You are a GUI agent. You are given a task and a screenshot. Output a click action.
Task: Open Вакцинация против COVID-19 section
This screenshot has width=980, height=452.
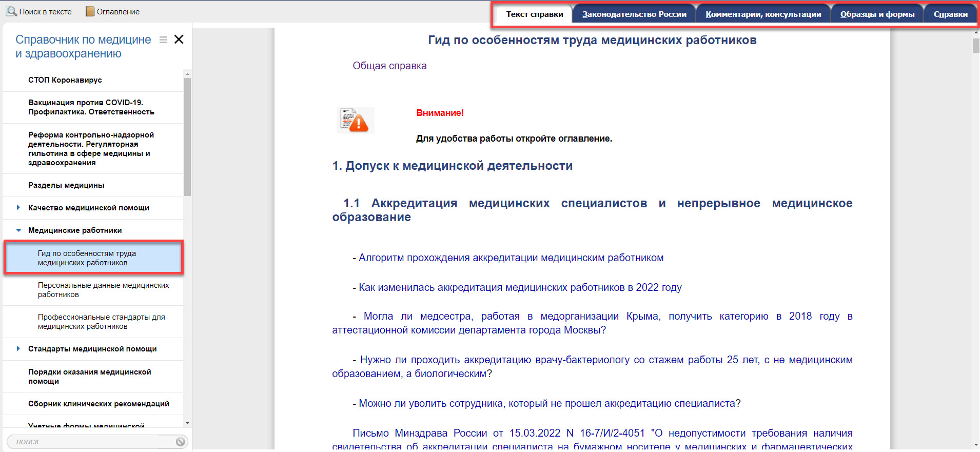93,107
